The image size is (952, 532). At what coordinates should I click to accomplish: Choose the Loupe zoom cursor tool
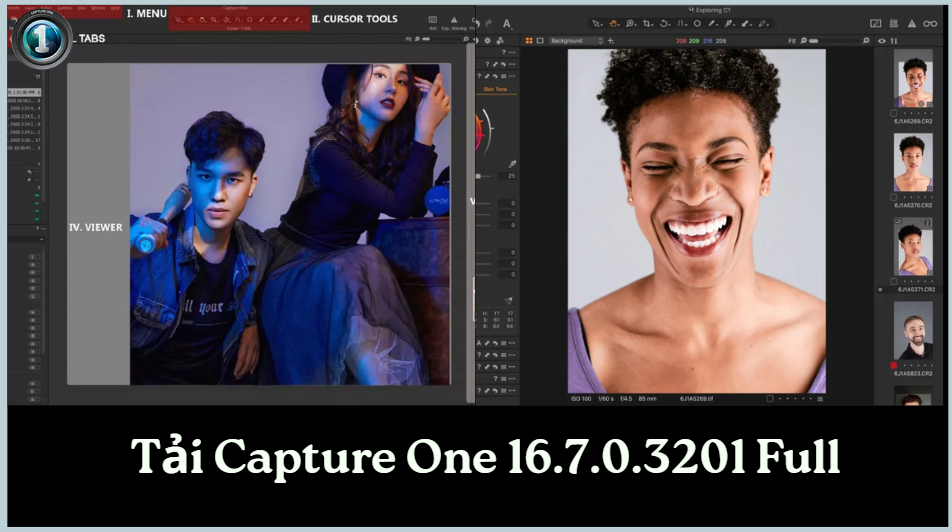[x=632, y=22]
